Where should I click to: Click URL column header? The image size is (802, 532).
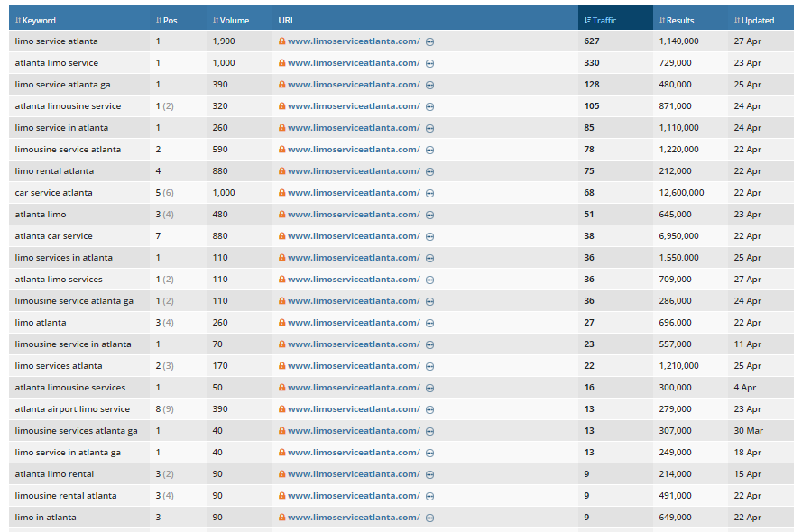(x=287, y=21)
